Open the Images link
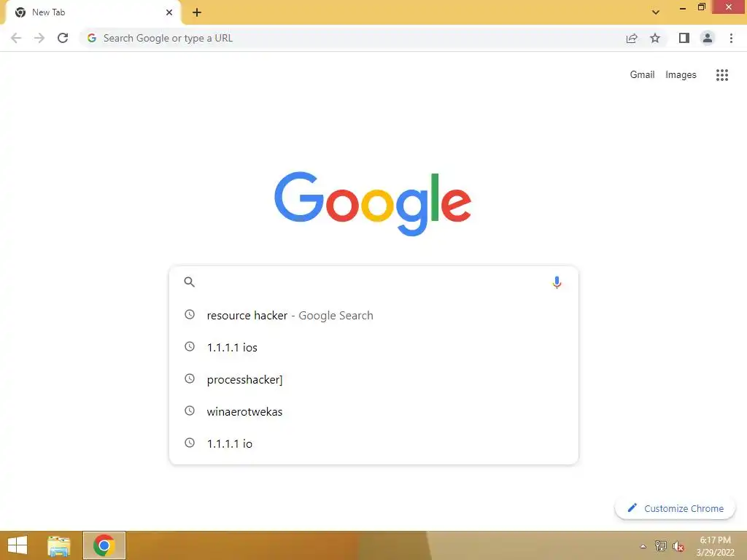Viewport: 747px width, 560px height. (x=681, y=75)
